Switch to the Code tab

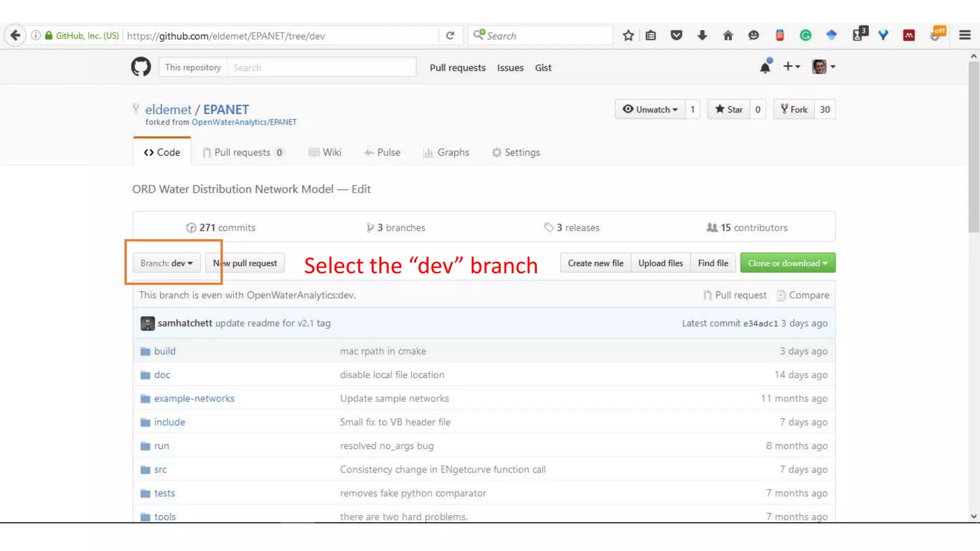[162, 152]
